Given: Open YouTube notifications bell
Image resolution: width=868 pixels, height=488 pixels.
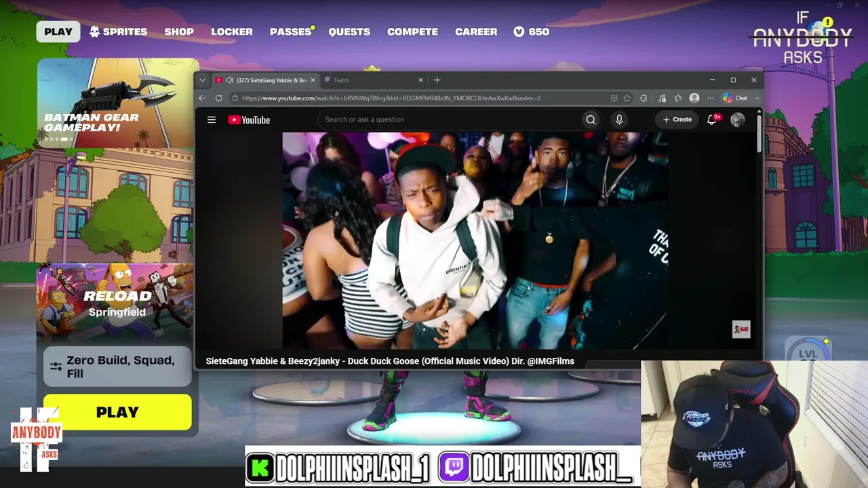Looking at the screenshot, I should click(x=712, y=119).
